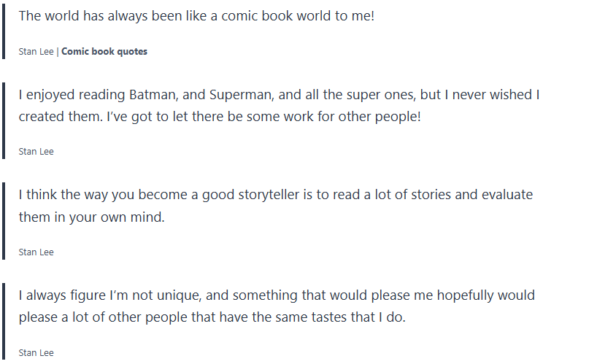Open the Comic book quotes link
This screenshot has height=364, width=589.
coord(104,52)
